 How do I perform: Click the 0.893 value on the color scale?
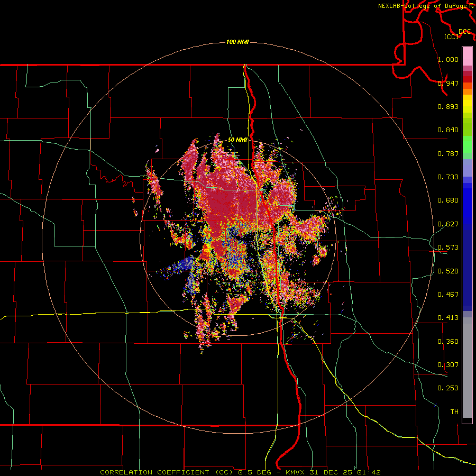point(448,106)
